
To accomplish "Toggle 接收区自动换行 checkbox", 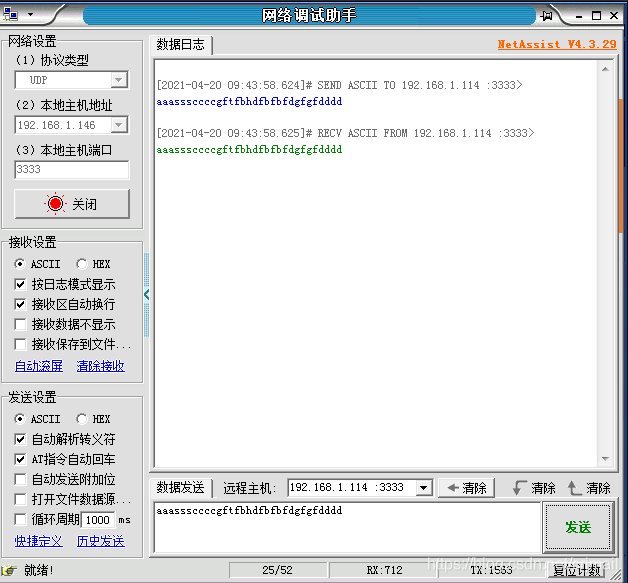I will 20,304.
